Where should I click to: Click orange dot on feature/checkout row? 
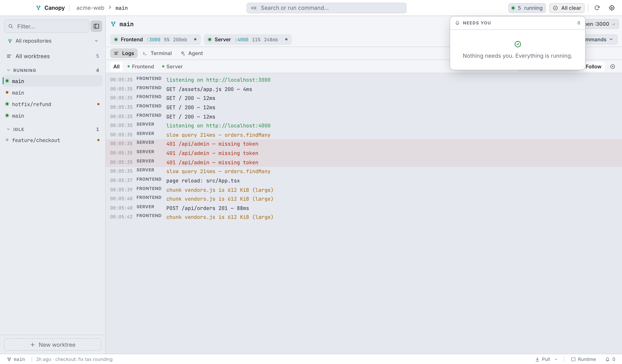(98, 140)
